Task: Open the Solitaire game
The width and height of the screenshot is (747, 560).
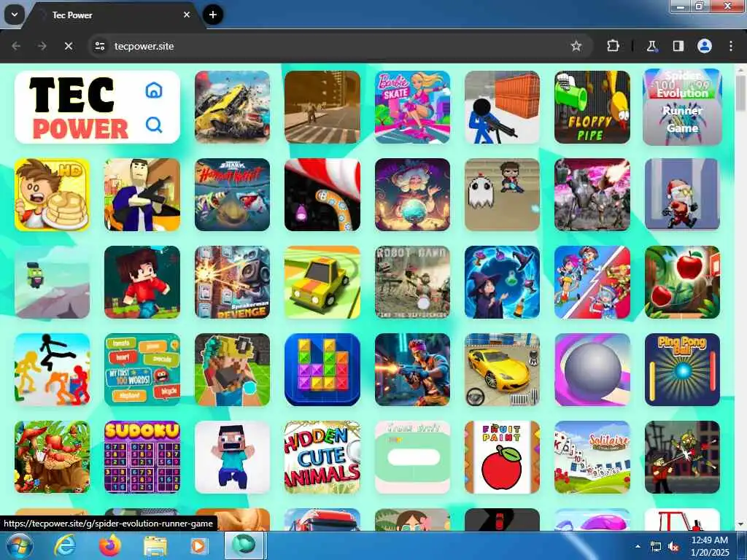Action: coord(592,457)
